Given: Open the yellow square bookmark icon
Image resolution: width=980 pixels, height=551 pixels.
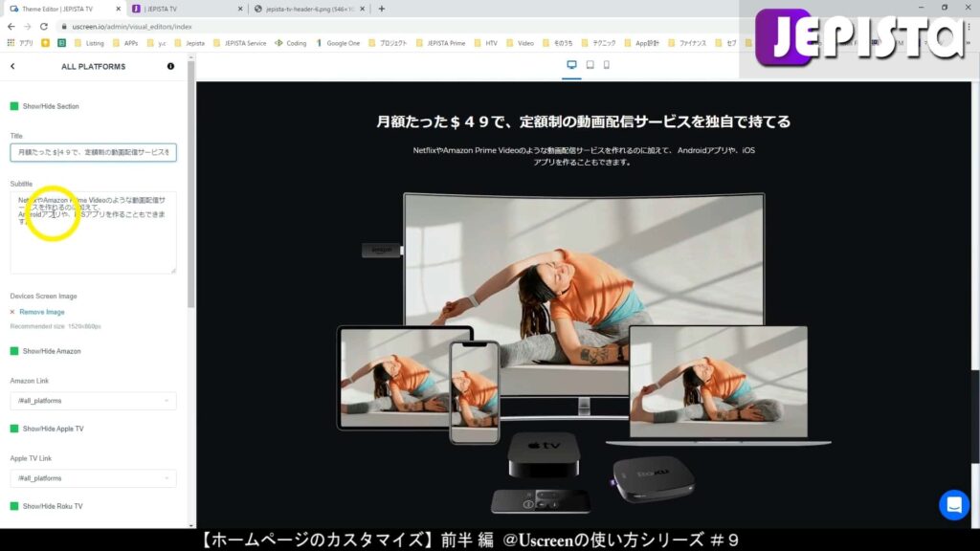Looking at the screenshot, I should coord(45,43).
